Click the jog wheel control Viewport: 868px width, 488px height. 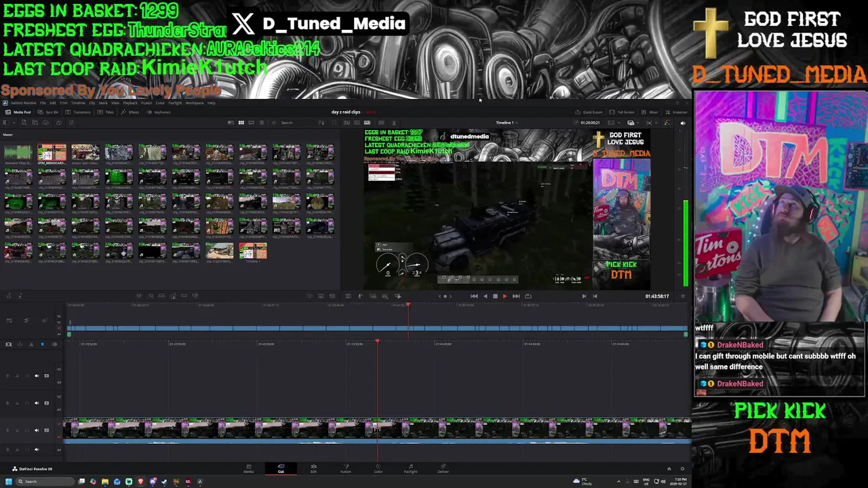(445, 296)
